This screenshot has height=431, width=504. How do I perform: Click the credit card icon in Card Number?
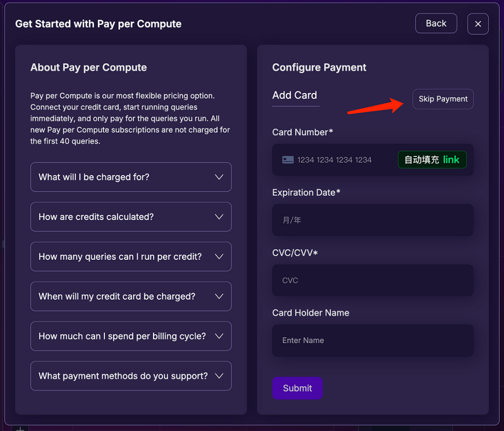[288, 160]
